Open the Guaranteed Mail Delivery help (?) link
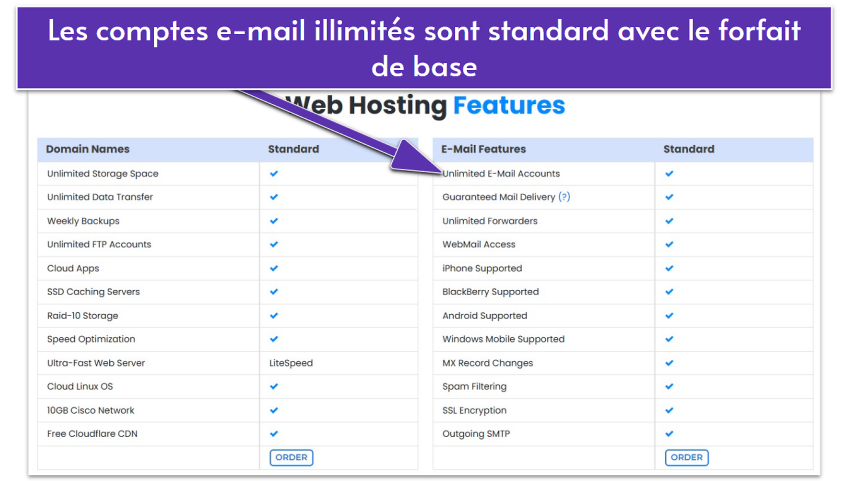850x481 pixels. (564, 197)
